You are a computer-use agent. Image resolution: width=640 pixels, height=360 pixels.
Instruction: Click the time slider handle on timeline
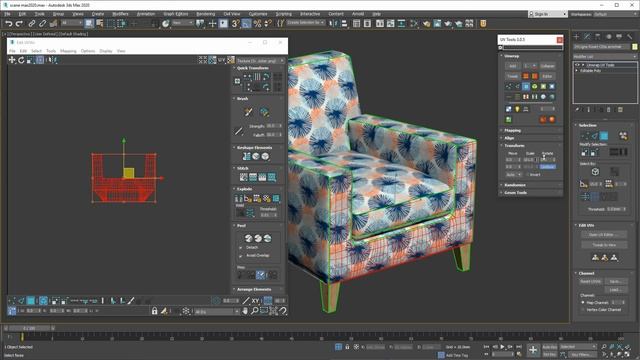(29, 328)
